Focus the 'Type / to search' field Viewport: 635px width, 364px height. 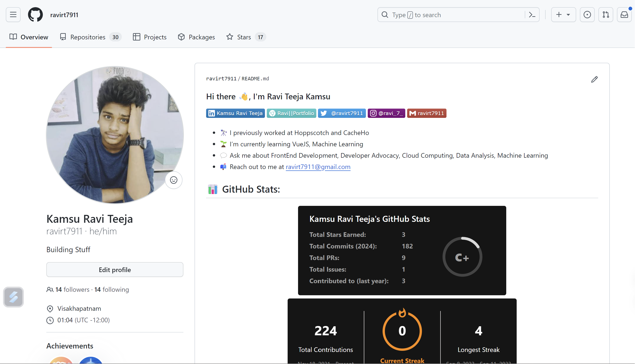click(458, 15)
